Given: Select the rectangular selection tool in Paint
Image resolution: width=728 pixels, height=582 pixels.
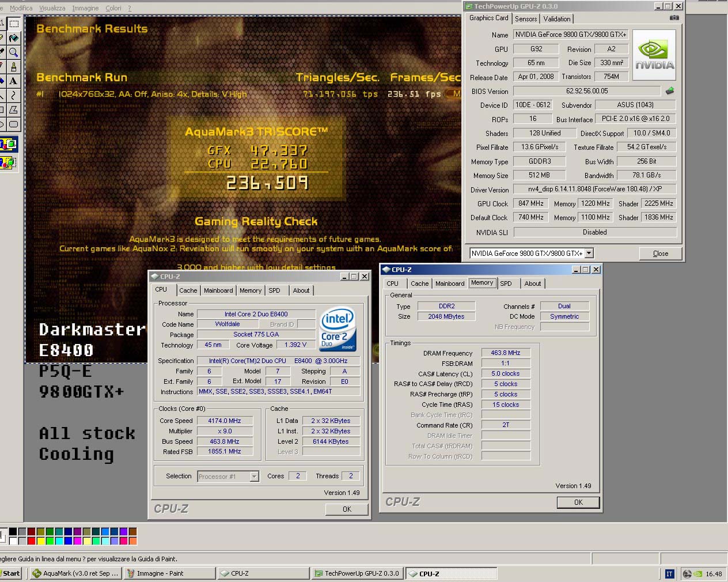Looking at the screenshot, I should (14, 24).
